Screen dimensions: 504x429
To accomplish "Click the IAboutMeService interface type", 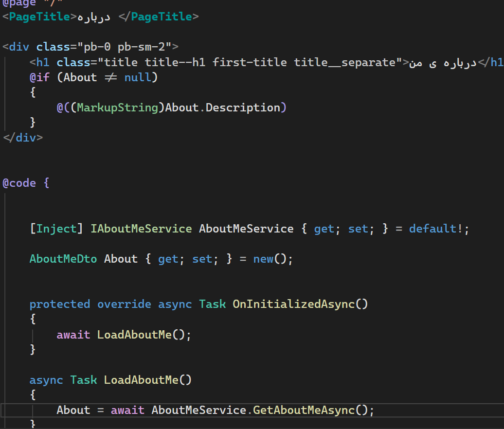I will 141,229.
